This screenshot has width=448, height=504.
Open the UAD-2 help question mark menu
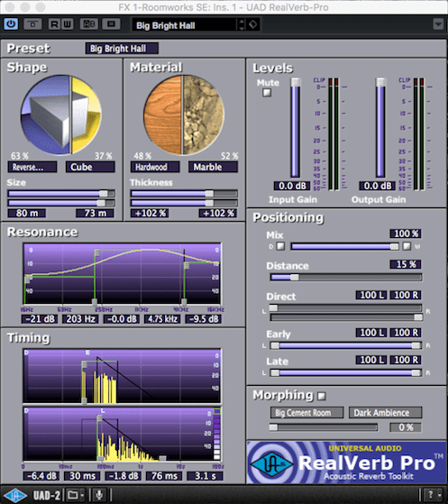[434, 495]
